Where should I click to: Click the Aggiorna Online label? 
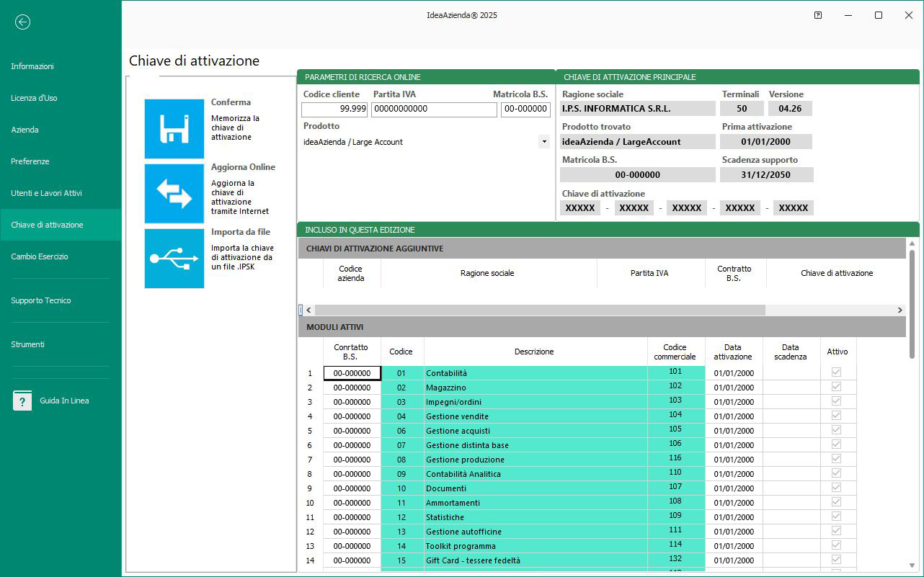[x=243, y=167]
